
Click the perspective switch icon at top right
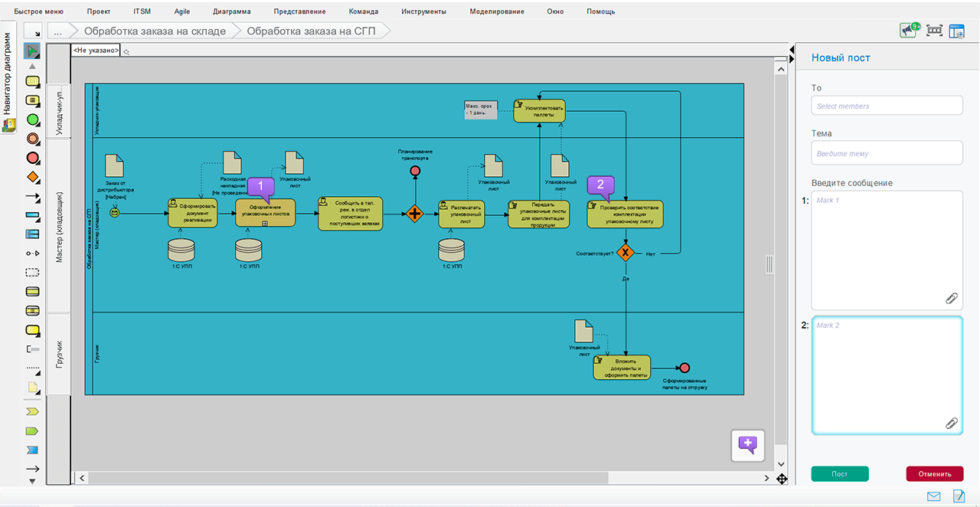click(956, 31)
